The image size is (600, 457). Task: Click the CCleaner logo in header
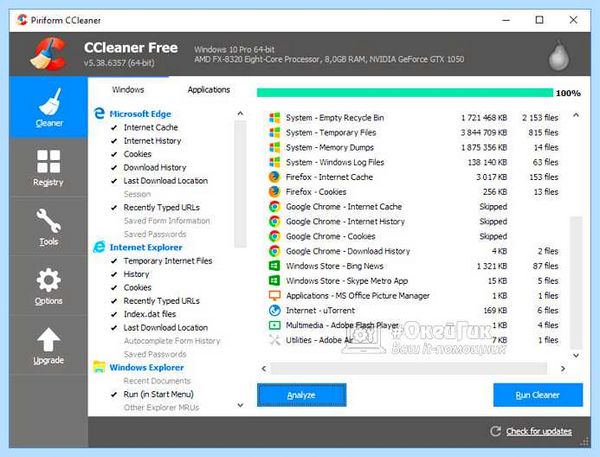point(48,54)
